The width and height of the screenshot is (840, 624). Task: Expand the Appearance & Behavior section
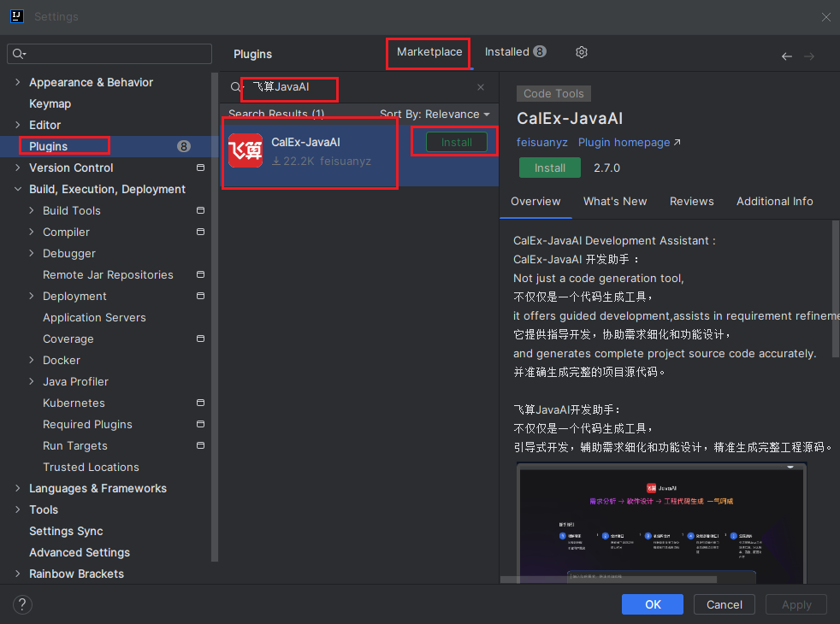(x=18, y=82)
